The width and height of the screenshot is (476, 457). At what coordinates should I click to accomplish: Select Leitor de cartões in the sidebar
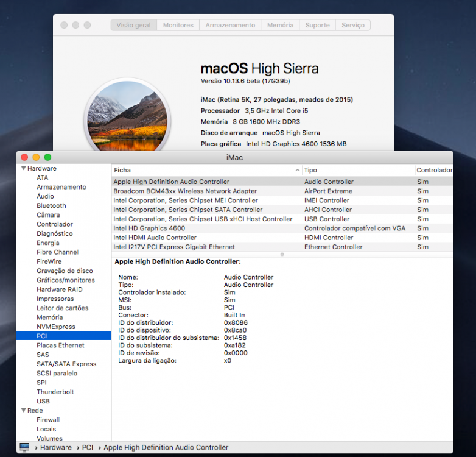point(62,308)
